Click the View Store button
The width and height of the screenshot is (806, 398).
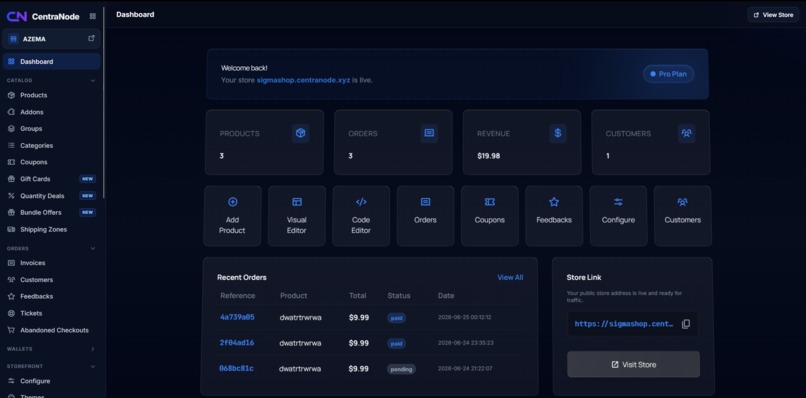click(x=773, y=15)
